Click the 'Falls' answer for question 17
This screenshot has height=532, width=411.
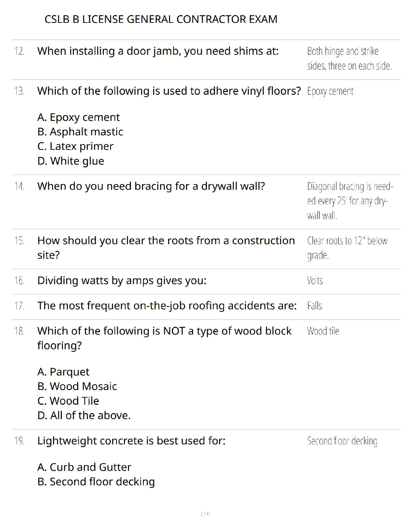click(315, 306)
